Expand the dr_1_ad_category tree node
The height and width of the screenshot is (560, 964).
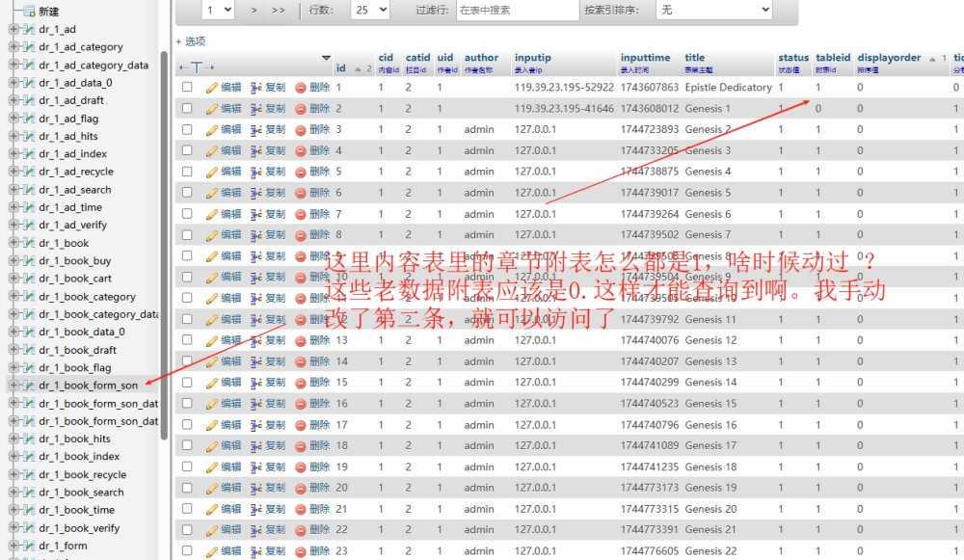click(x=13, y=46)
